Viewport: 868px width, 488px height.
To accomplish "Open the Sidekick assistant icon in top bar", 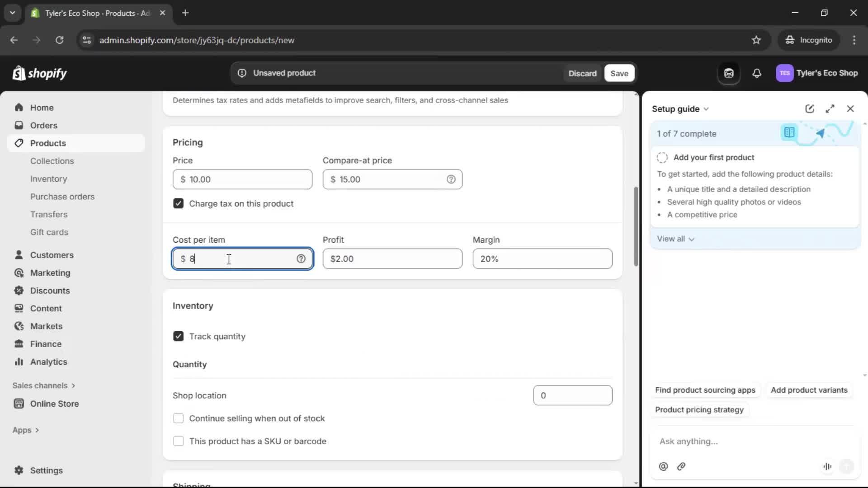I will tap(729, 73).
